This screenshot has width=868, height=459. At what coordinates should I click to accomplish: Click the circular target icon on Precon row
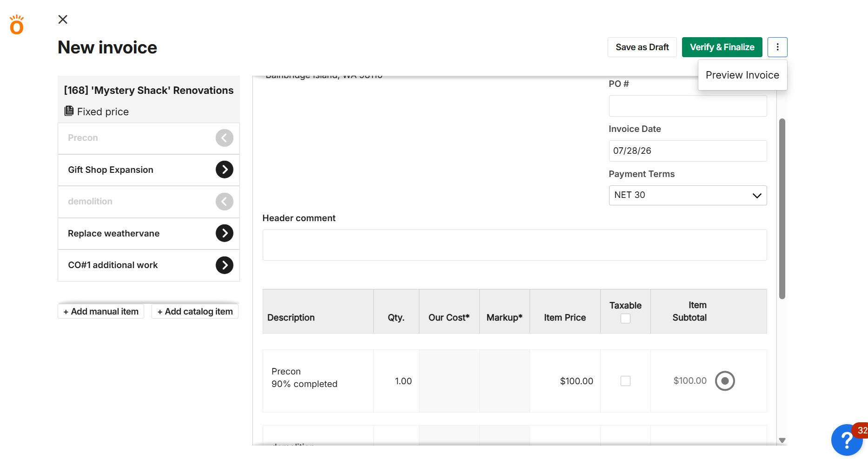pyautogui.click(x=725, y=381)
